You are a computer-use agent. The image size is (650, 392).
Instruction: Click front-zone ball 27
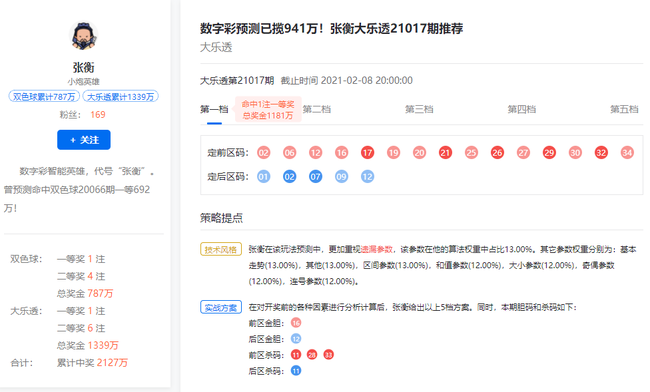click(x=523, y=153)
